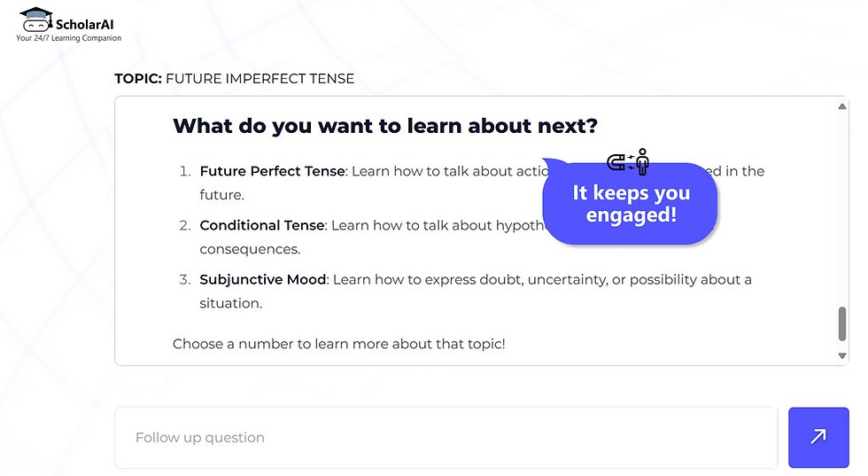Click the scrollbar down arrow
Image resolution: width=868 pixels, height=476 pixels.
click(x=842, y=355)
